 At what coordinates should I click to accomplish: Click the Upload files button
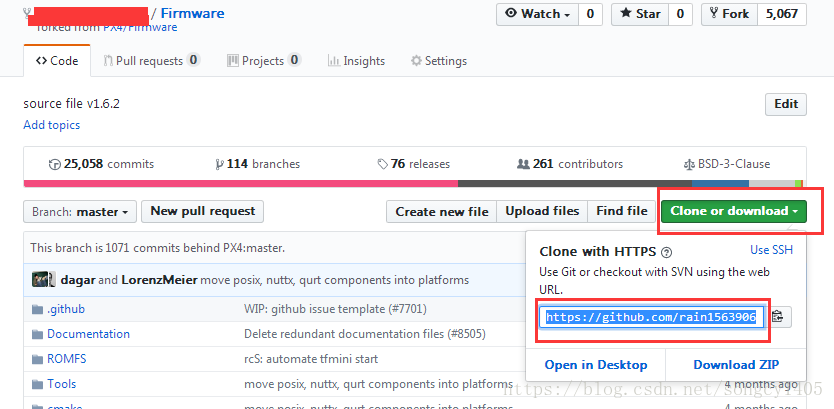(x=542, y=212)
